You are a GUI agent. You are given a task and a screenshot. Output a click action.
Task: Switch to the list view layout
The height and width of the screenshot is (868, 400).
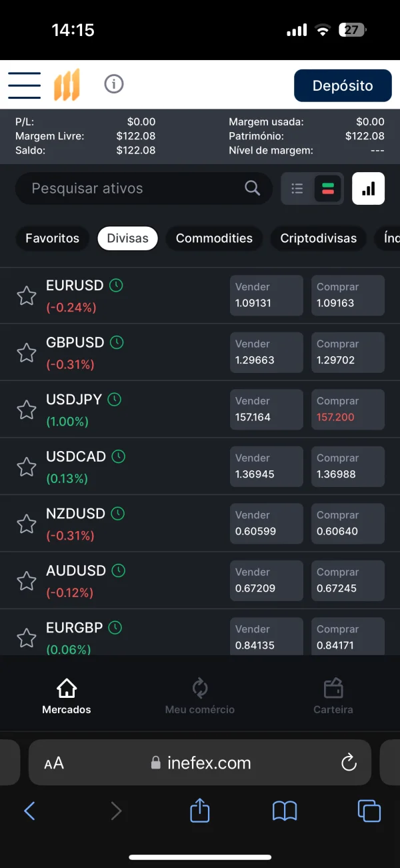pos(297,189)
